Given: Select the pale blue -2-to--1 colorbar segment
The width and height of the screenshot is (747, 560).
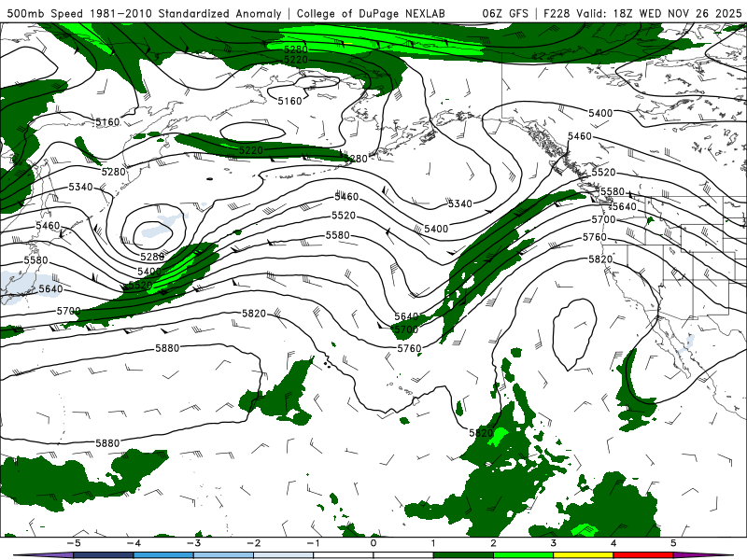Looking at the screenshot, I should [284, 555].
